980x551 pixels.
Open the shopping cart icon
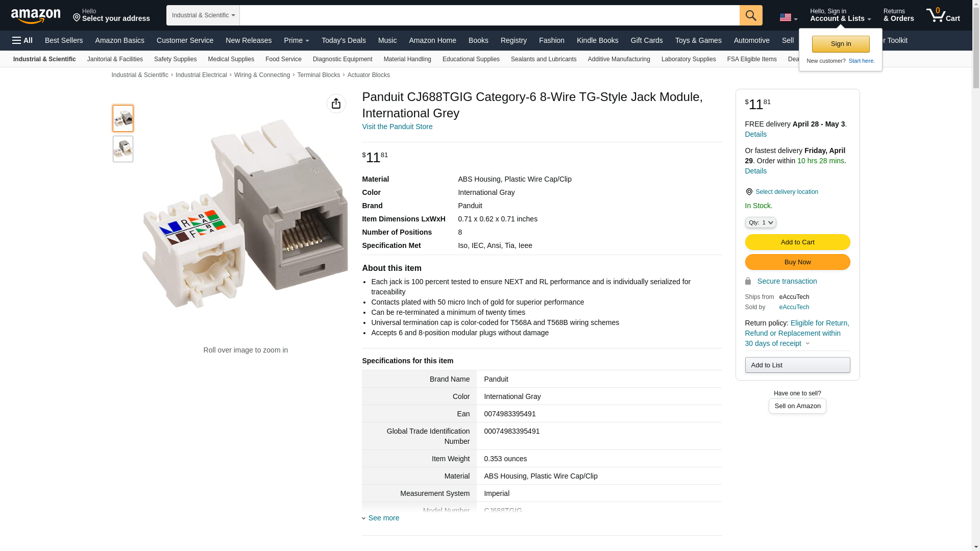coord(943,15)
